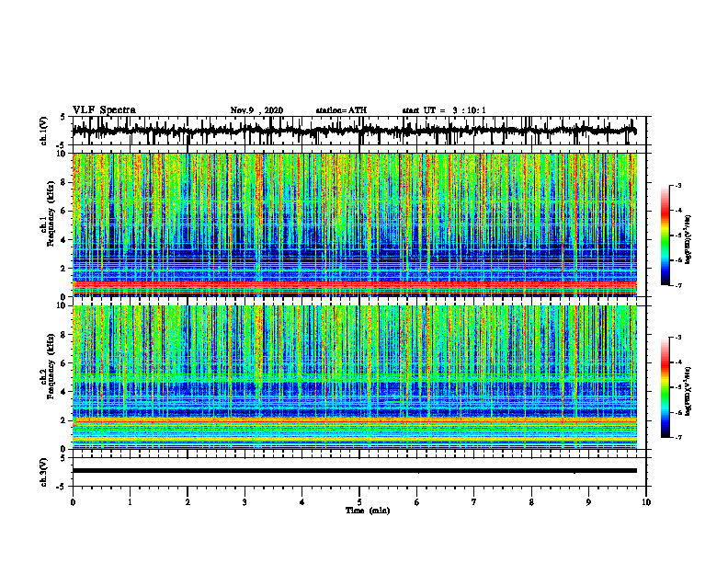Click the date text "Nov.9 , 2020"
Viewport: 728px width, 563px height.
pos(256,110)
